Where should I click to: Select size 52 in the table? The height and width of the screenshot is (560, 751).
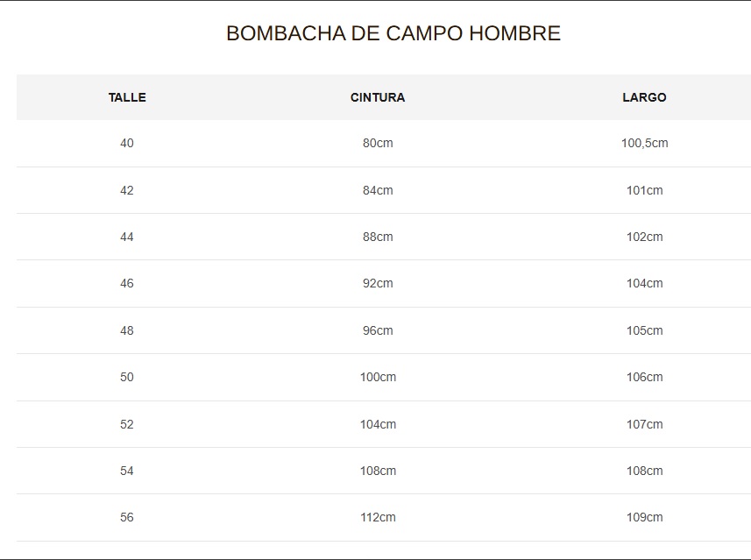pos(127,424)
